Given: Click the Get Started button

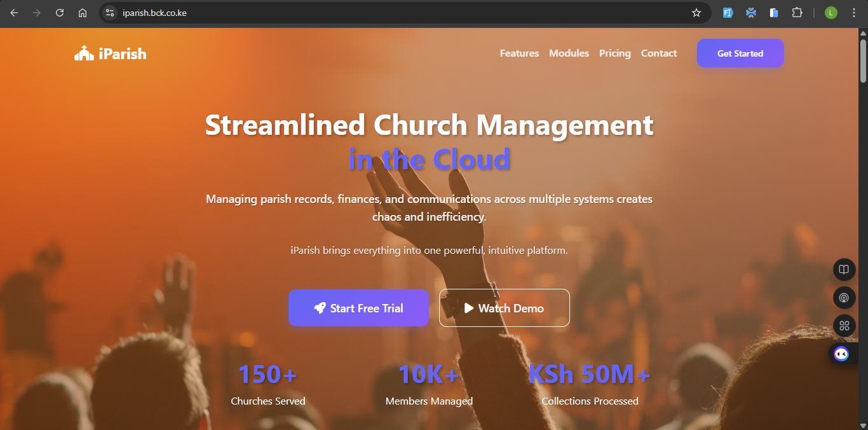Looking at the screenshot, I should [x=740, y=53].
